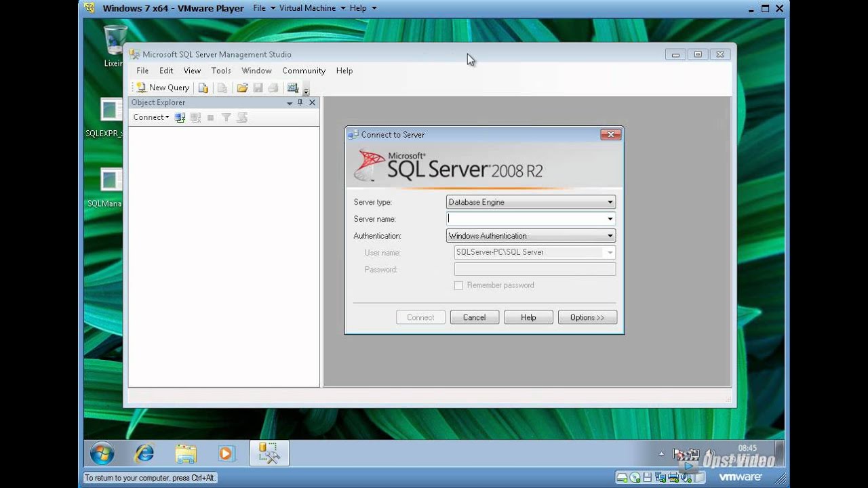868x488 pixels.
Task: Click the grayed User name combo box
Action: click(x=535, y=252)
